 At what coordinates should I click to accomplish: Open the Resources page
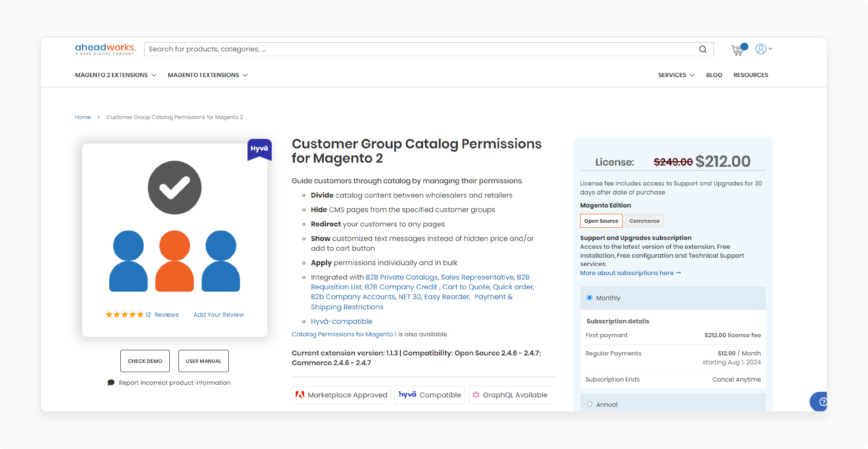pyautogui.click(x=750, y=75)
